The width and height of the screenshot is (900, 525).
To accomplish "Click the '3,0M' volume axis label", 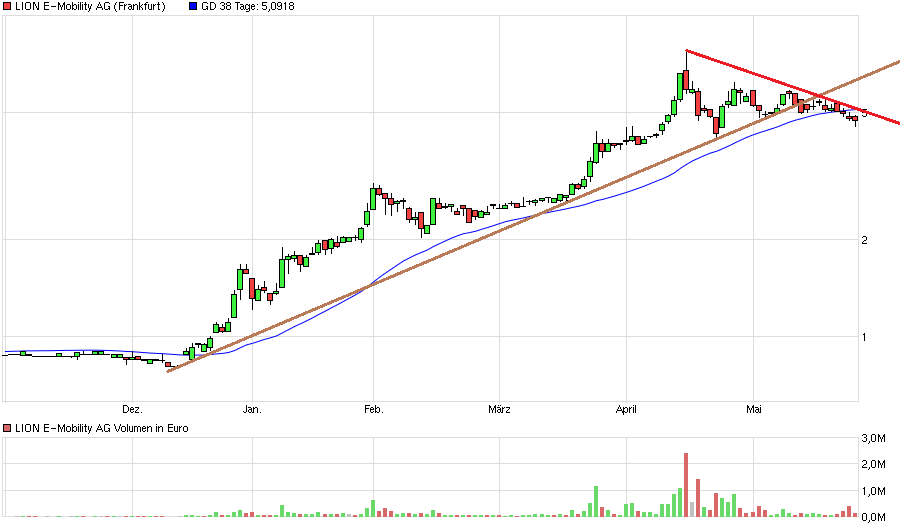I will 873,439.
